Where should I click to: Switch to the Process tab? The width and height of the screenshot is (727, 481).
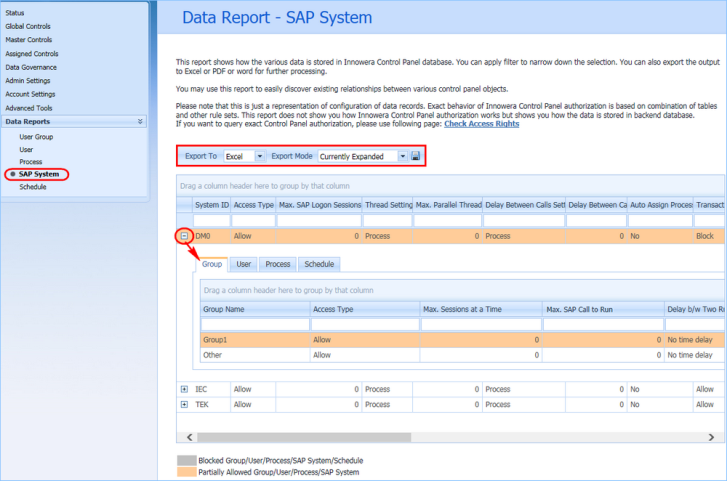[x=278, y=264]
